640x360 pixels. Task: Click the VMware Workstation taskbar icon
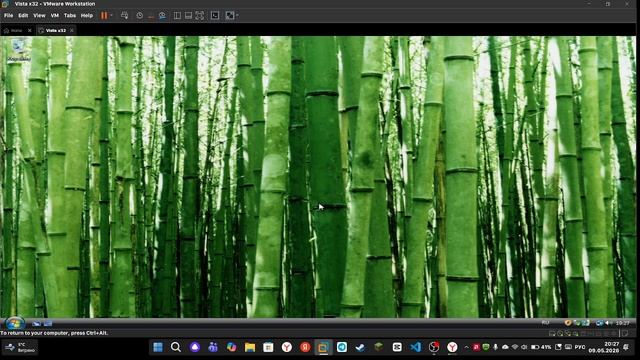323,347
